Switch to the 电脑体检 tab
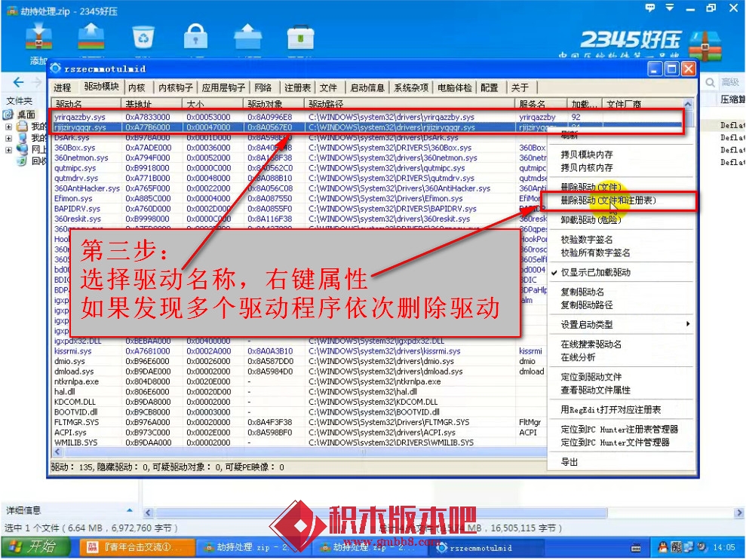Viewport: 746px width, 560px height. 455,87
